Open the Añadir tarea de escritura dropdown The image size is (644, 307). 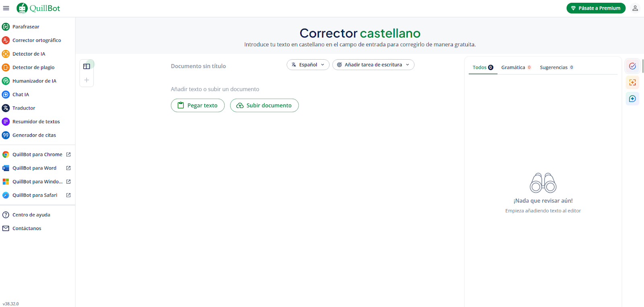[x=373, y=64]
